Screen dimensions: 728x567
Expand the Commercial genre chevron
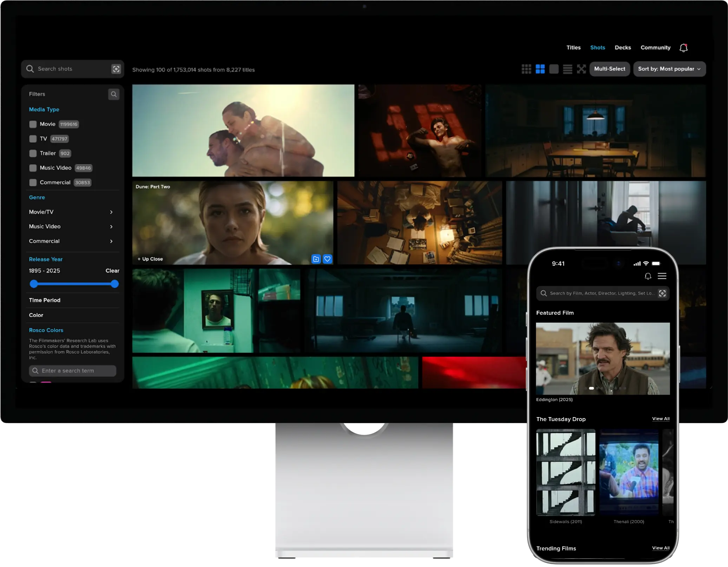111,241
